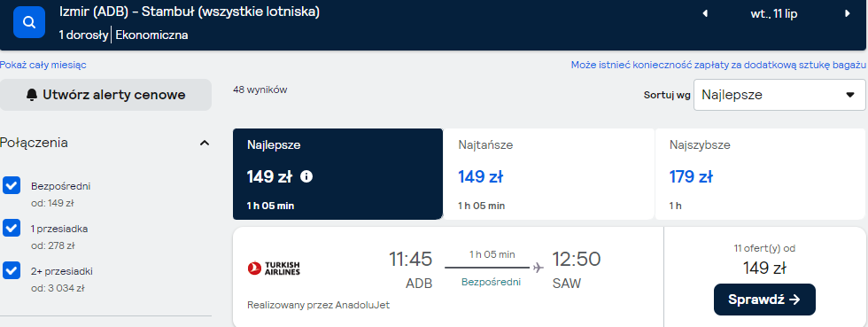Click the airplane icon on flight route
This screenshot has width=868, height=327.
tap(539, 269)
